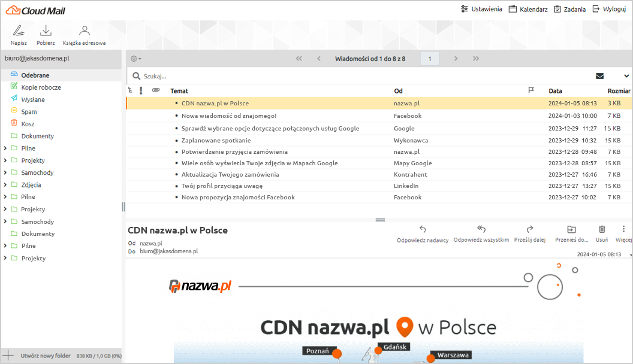Viewport: 633px width, 364px height.
Task: Click the thread column header icon
Action: tap(130, 90)
